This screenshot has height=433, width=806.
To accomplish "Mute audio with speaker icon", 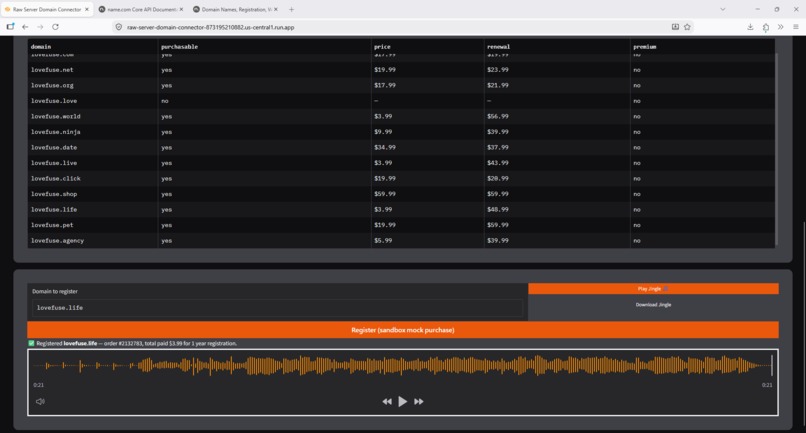I will (x=40, y=401).
